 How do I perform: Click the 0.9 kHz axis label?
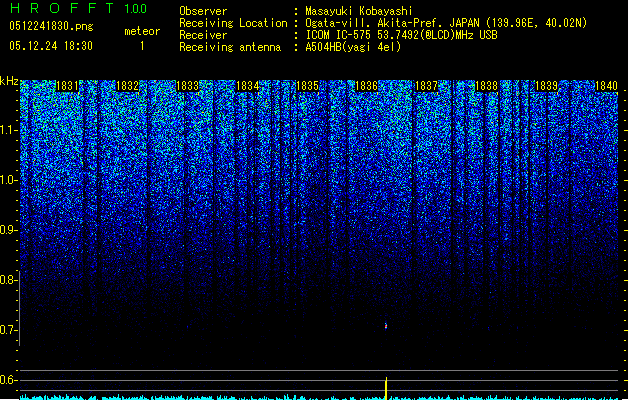[9, 230]
